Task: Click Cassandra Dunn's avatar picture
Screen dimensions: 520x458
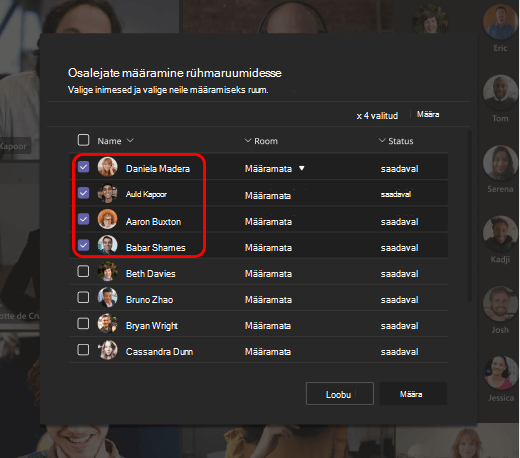Action: (x=107, y=350)
